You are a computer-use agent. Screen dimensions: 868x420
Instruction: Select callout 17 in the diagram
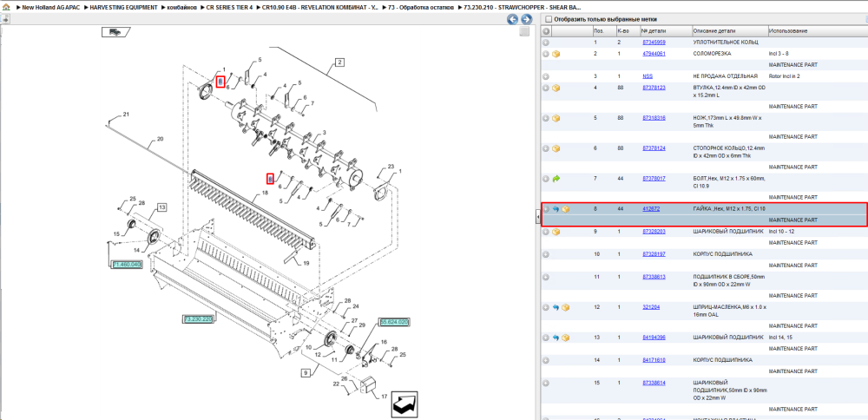point(385,397)
